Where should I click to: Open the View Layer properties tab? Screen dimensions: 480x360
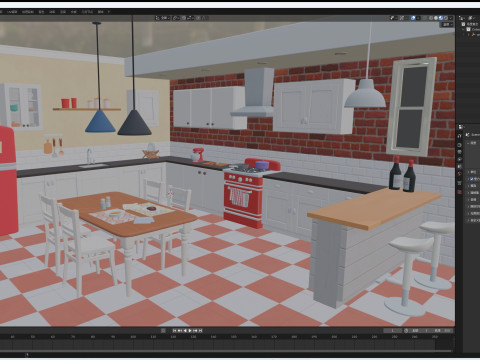(x=459, y=159)
